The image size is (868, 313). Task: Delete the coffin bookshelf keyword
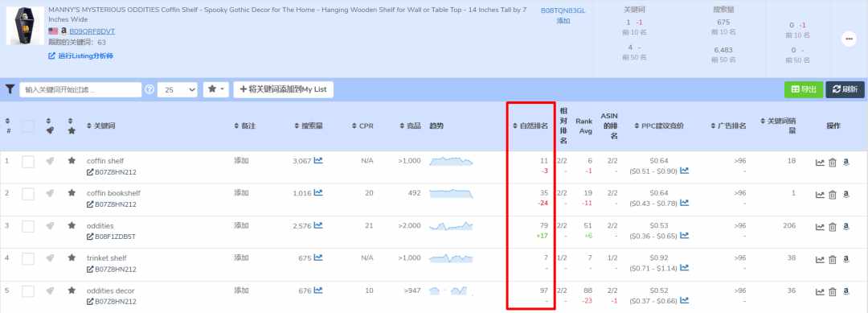[832, 195]
